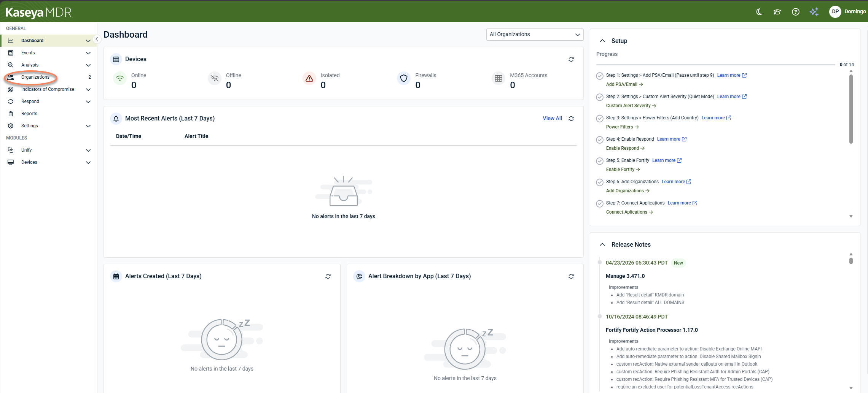Image resolution: width=868 pixels, height=393 pixels.
Task: Expand the Analysis menu chevron
Action: (88, 65)
